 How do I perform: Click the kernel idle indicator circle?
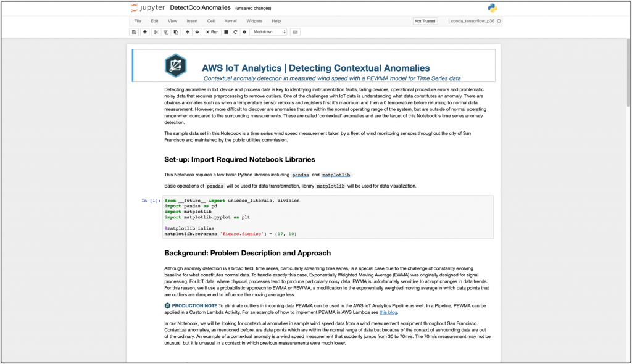pyautogui.click(x=499, y=21)
